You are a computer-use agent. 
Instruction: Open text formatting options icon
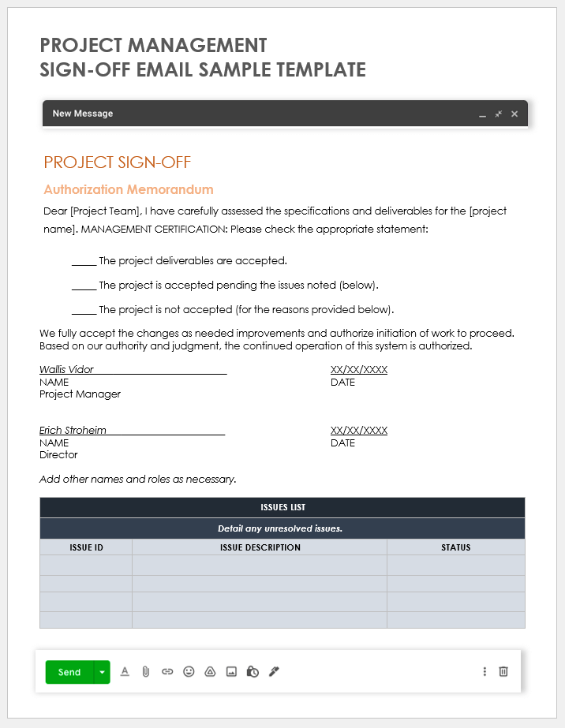125,672
